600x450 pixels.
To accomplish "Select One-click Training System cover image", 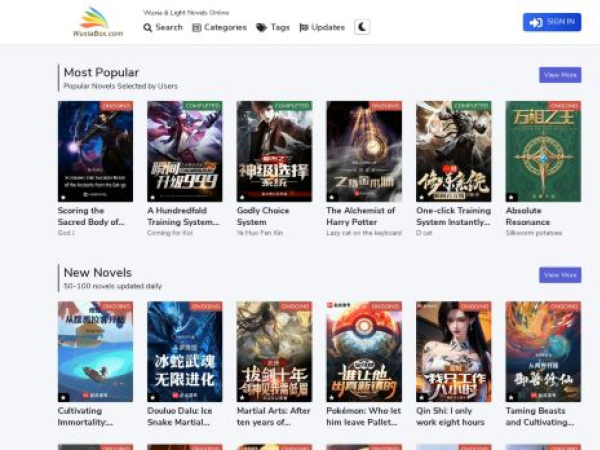I will click(x=453, y=151).
